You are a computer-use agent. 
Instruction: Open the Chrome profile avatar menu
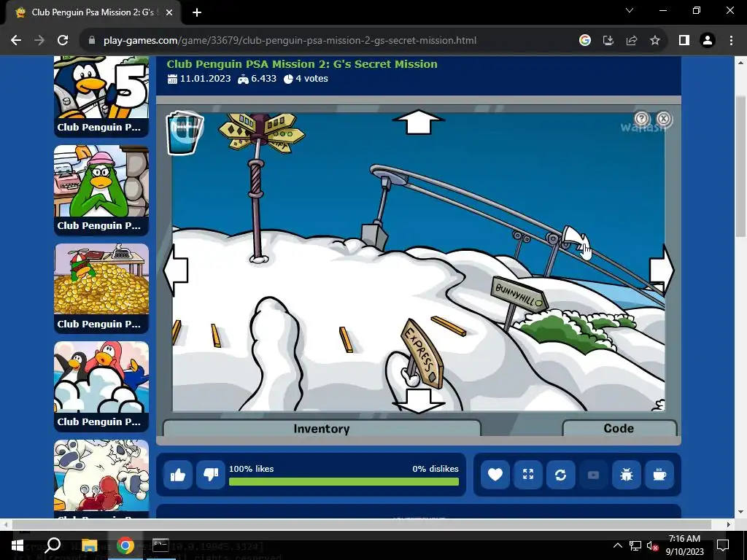pos(708,41)
